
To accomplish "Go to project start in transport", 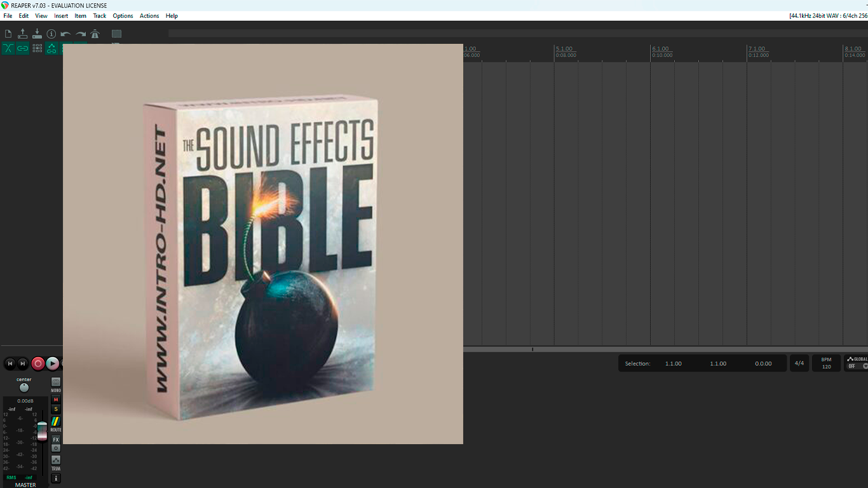I will (10, 363).
